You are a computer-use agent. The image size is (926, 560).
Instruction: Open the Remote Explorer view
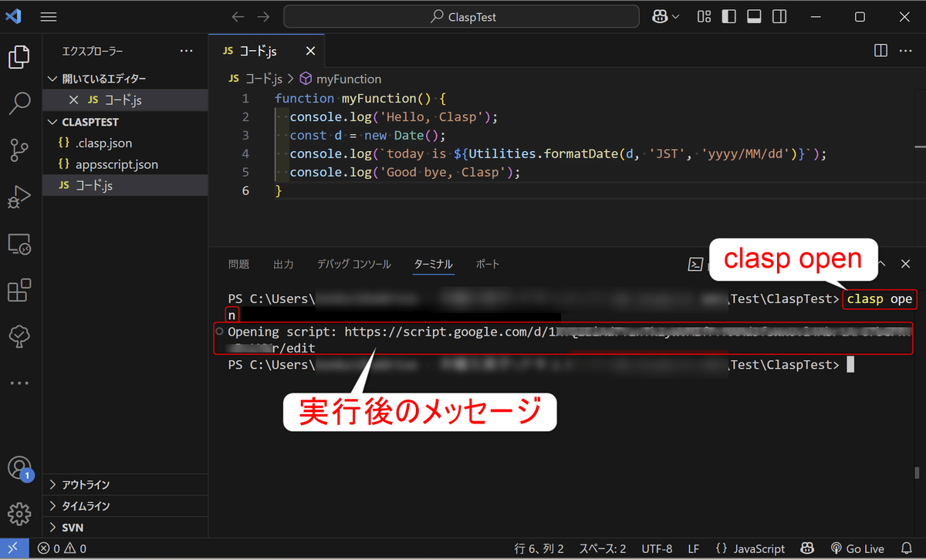pyautogui.click(x=19, y=243)
